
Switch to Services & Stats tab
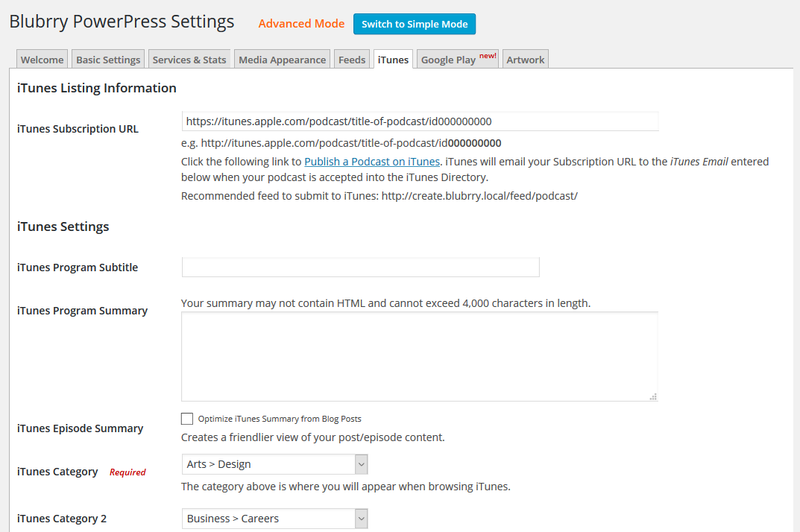click(x=189, y=59)
